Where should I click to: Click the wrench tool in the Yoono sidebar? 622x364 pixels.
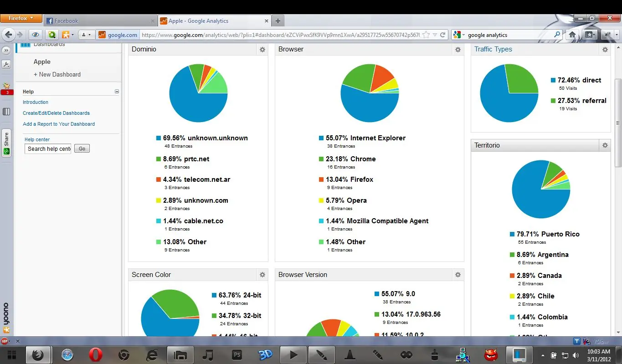(x=6, y=64)
